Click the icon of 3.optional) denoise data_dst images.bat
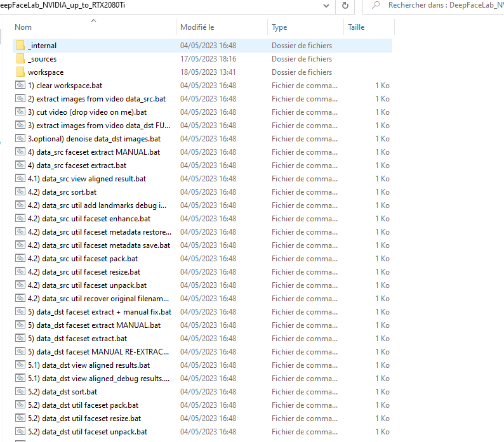Screen dimensions: 504x442 pos(20,138)
